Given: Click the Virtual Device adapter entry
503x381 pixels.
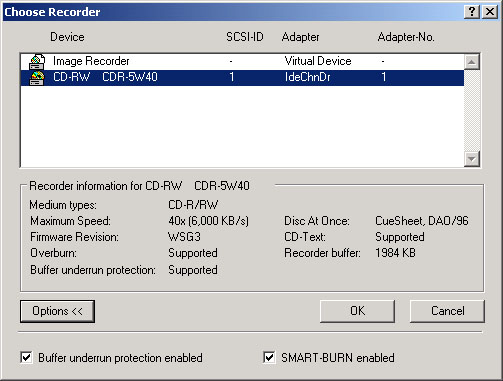Looking at the screenshot, I should [318, 61].
